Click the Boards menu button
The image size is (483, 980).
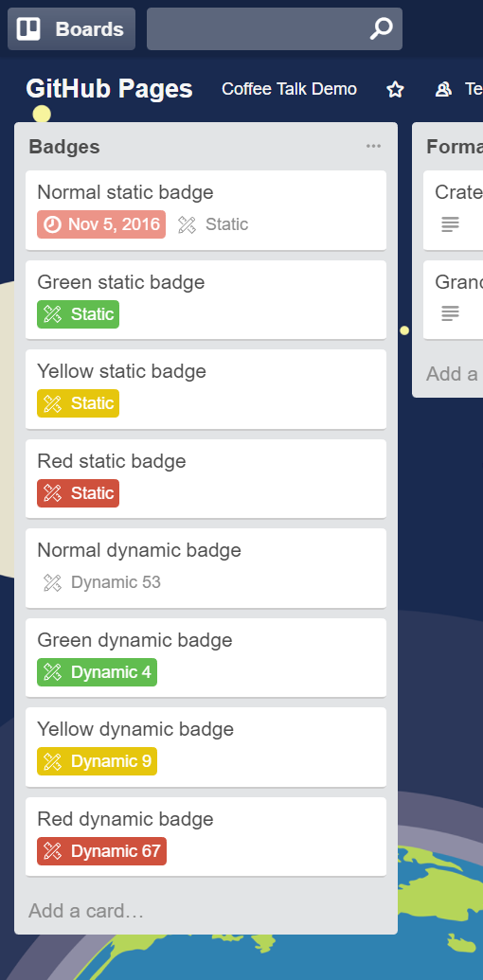click(71, 28)
